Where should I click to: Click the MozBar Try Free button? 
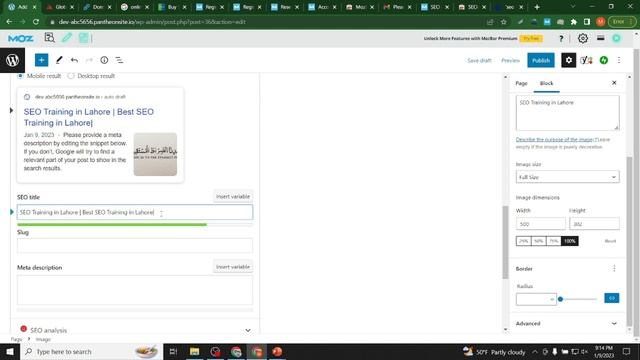531,38
